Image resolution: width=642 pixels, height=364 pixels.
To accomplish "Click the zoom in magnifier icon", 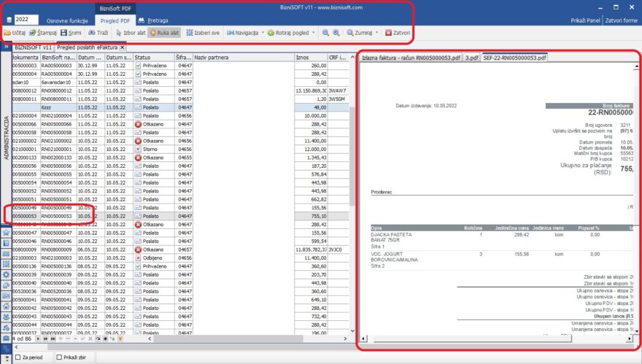I will 336,33.
